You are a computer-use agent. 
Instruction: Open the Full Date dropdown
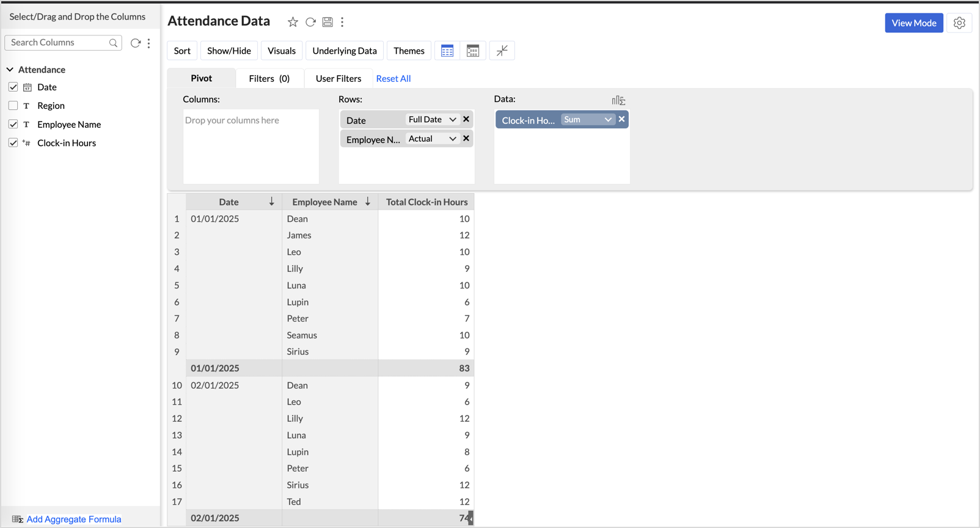click(433, 120)
